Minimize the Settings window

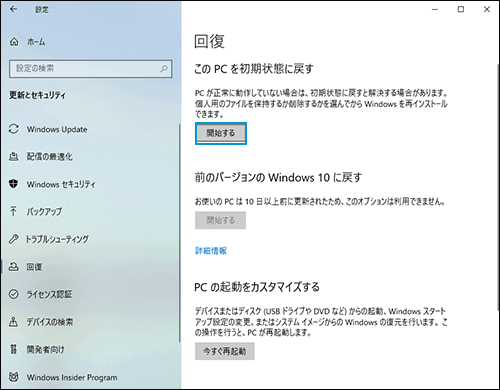[x=435, y=9]
